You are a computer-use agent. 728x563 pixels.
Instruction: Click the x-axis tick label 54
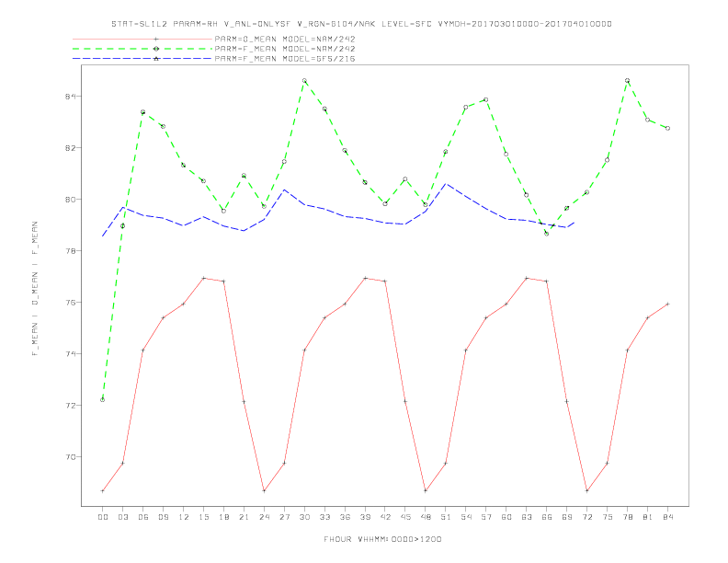tap(466, 517)
